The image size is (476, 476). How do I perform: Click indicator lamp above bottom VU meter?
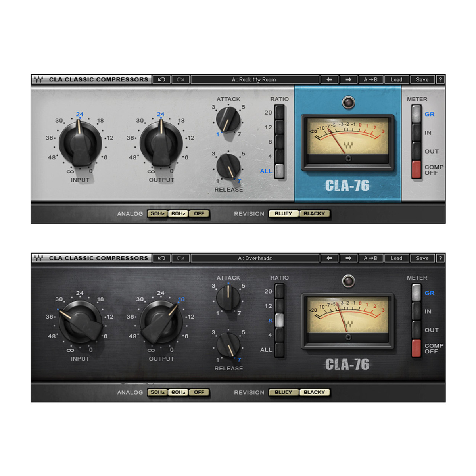348,281
